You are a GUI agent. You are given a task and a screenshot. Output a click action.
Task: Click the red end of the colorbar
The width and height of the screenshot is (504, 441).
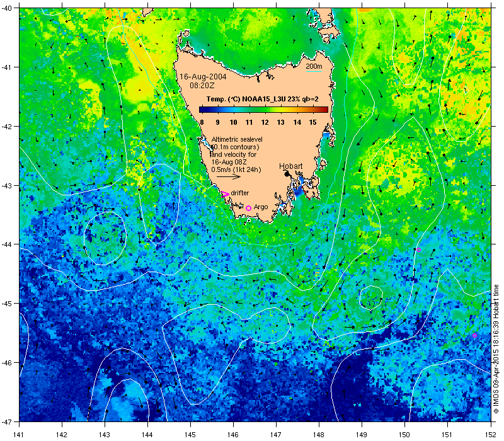[x=325, y=110]
